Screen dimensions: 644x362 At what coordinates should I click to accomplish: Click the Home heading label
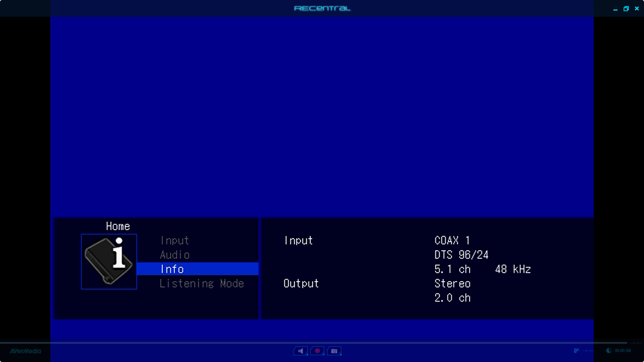[118, 226]
